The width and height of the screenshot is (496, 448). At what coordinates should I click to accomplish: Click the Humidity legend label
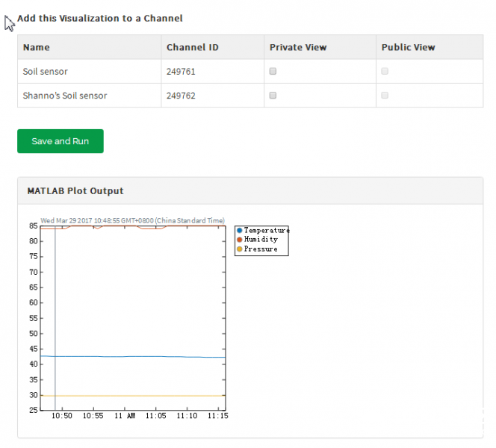pos(261,240)
